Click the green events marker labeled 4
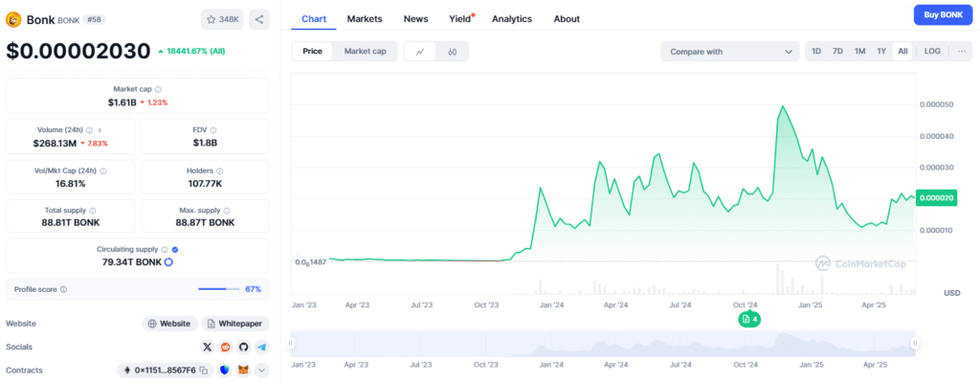The width and height of the screenshot is (980, 384). 749,319
